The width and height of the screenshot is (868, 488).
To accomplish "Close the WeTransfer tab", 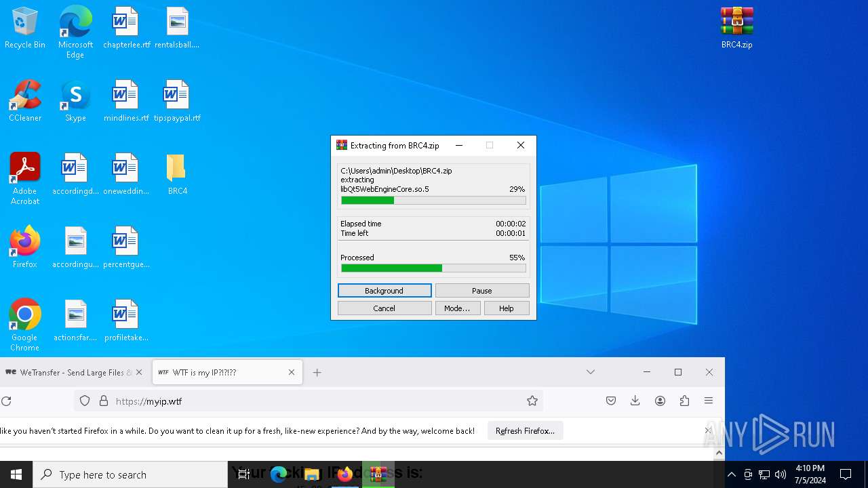I will [x=139, y=373].
